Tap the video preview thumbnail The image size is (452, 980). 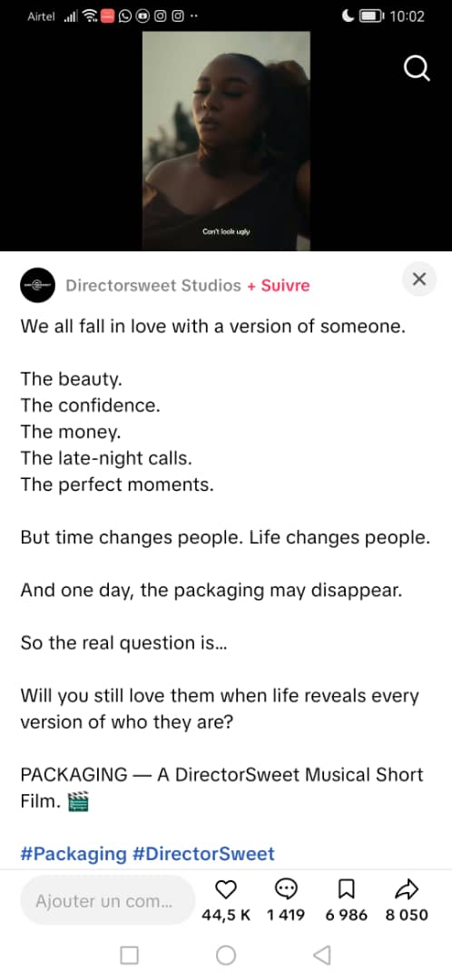(226, 141)
